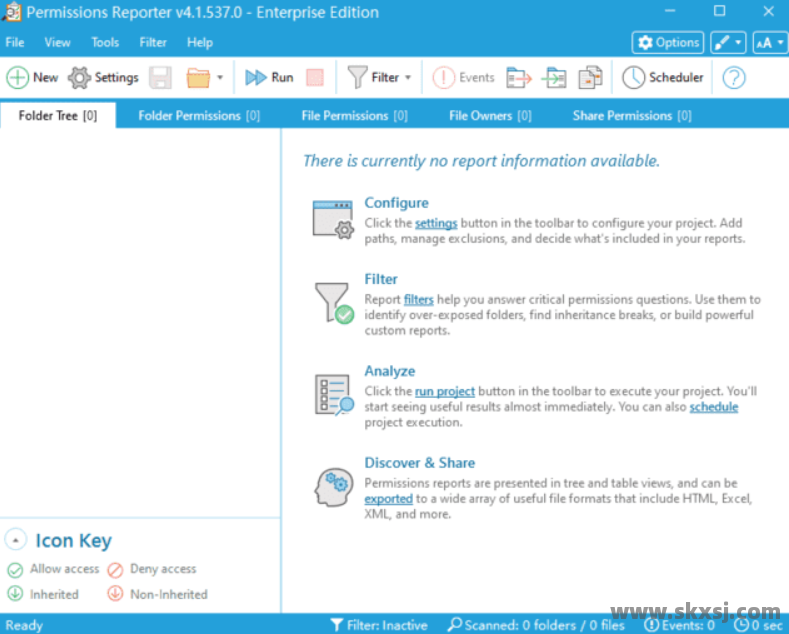Viewport: 789px width, 634px height.
Task: Open the font size aA dropdown
Action: click(769, 42)
